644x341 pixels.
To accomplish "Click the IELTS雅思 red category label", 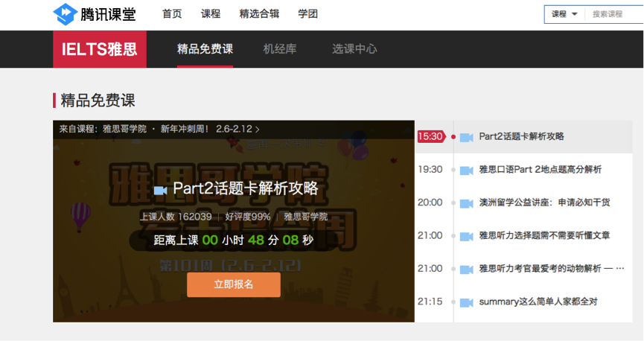I will [x=100, y=49].
